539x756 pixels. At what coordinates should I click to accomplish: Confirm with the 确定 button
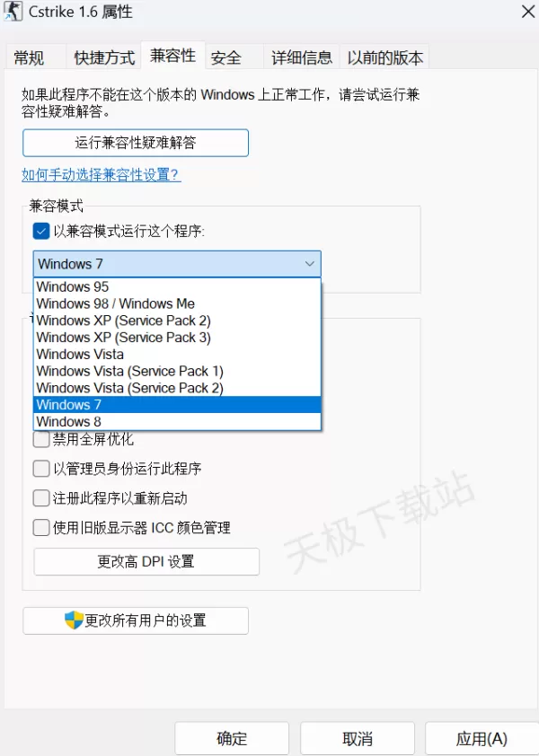coord(232,738)
